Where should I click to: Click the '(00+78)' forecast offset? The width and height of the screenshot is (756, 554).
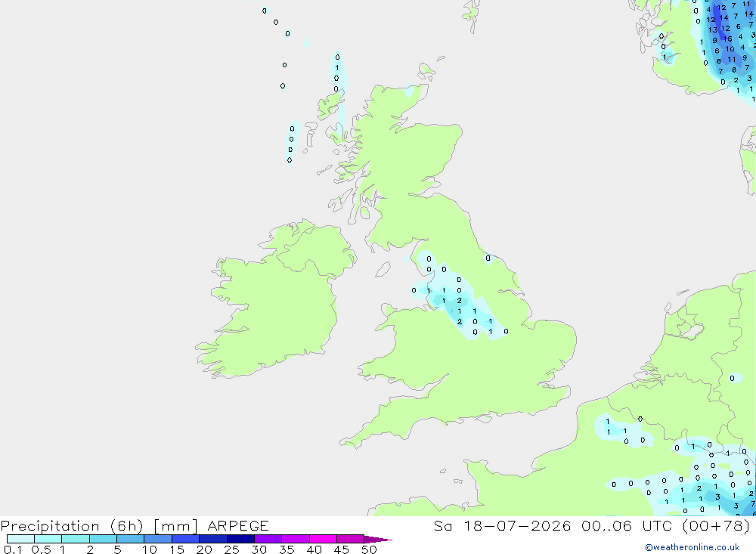tap(717, 525)
